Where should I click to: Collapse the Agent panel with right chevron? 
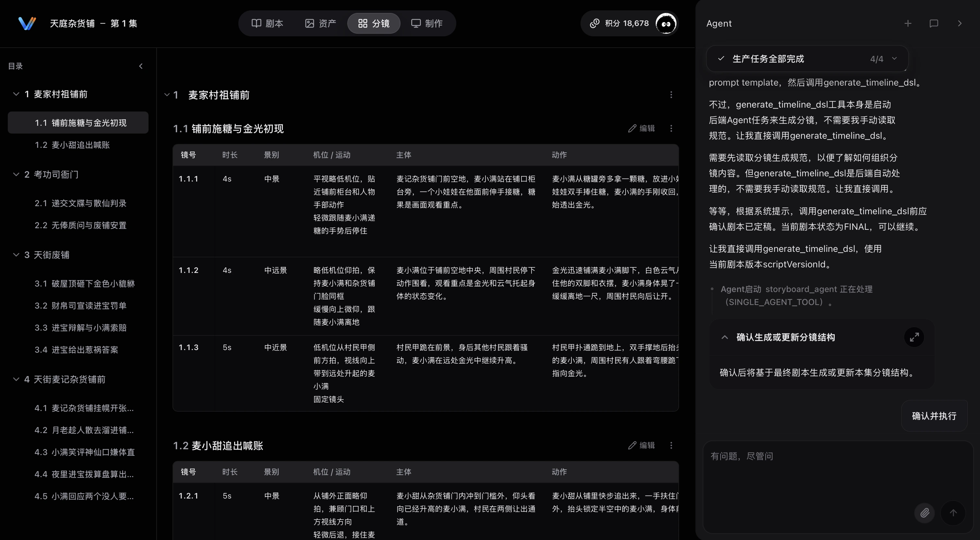tap(960, 23)
